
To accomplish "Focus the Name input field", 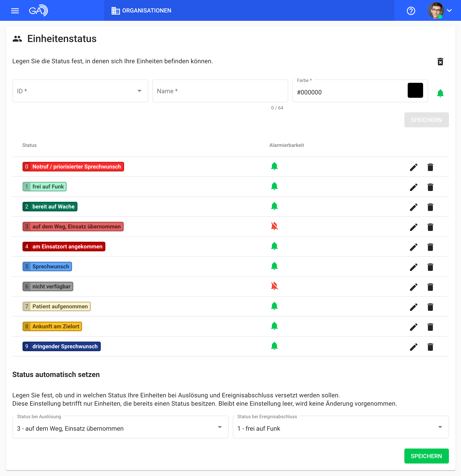I will click(x=220, y=91).
